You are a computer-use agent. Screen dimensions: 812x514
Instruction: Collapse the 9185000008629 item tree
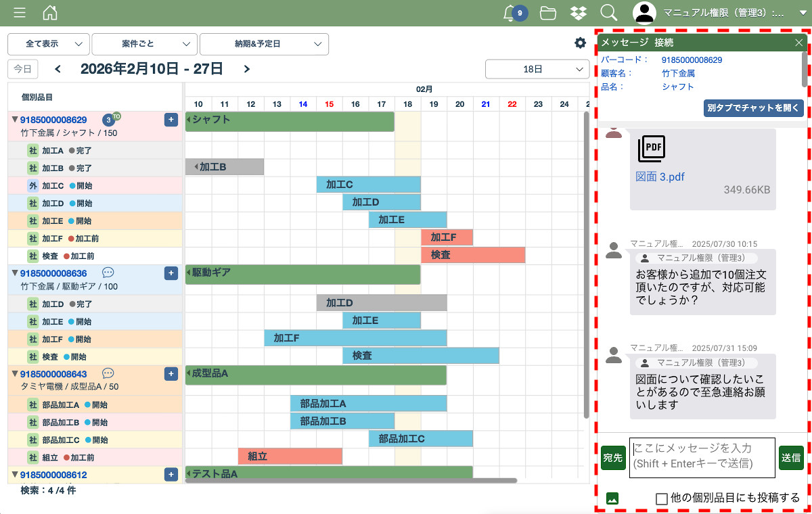(x=15, y=120)
